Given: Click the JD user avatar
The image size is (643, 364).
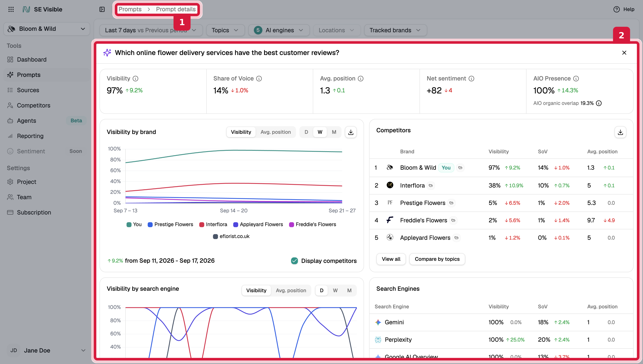Looking at the screenshot, I should [14, 350].
